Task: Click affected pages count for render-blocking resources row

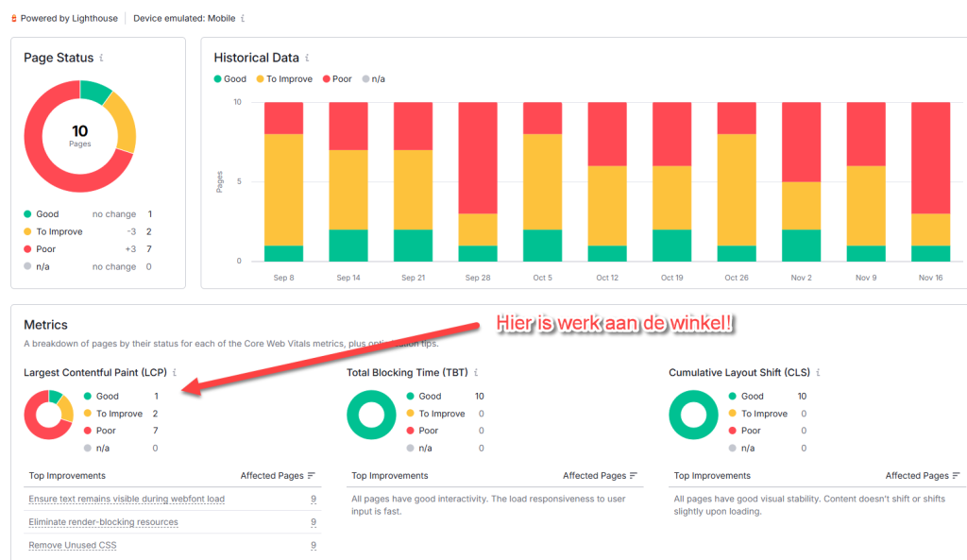Action: tap(314, 522)
